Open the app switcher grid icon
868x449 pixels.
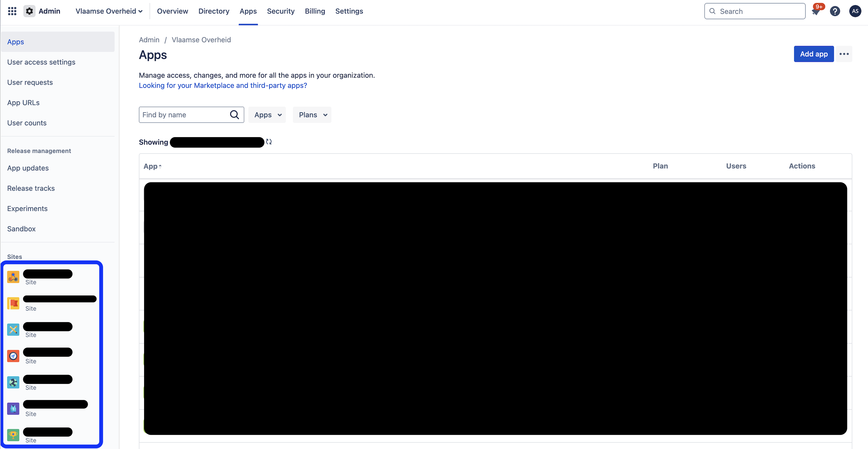click(12, 11)
